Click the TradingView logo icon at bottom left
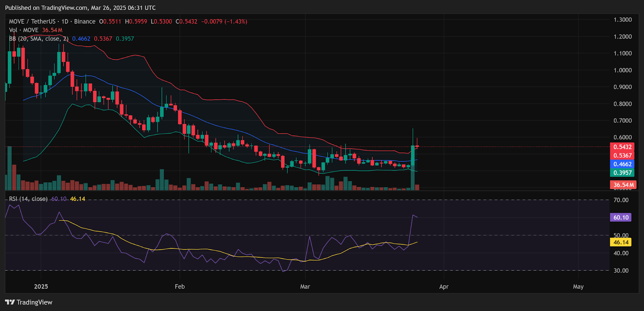This screenshot has width=644, height=311. pos(10,302)
